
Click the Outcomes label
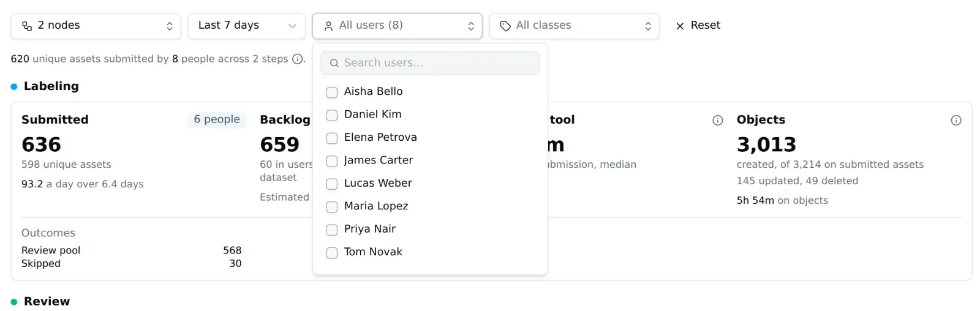coord(48,233)
